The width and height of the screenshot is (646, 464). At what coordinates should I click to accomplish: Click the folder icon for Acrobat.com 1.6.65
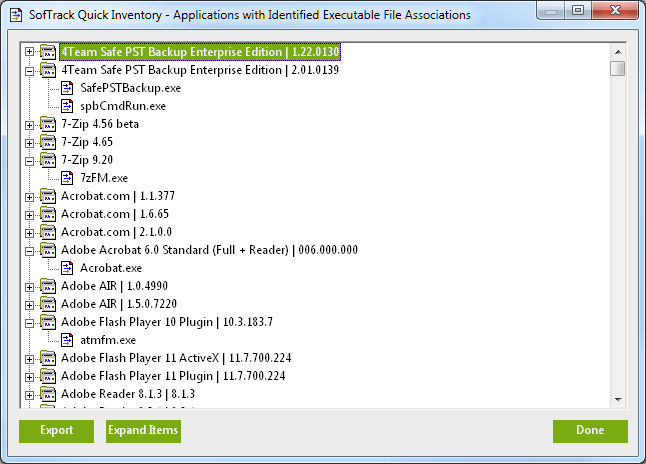pos(48,214)
